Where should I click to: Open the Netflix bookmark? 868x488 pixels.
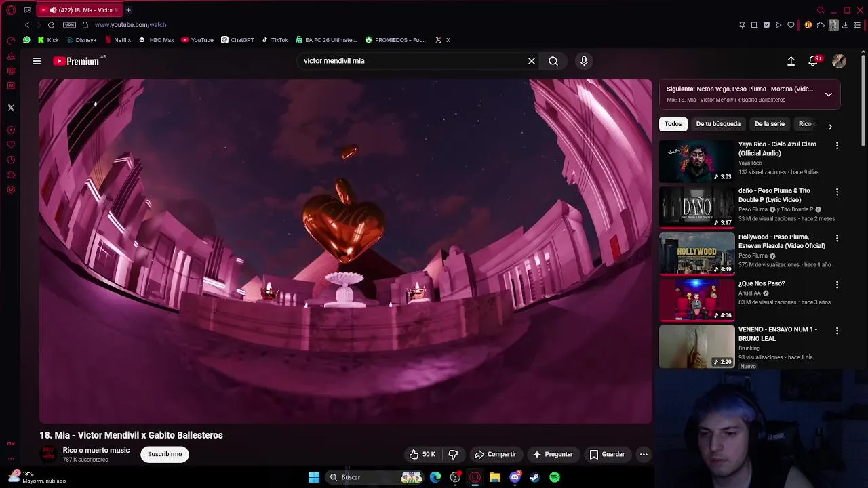pyautogui.click(x=118, y=40)
